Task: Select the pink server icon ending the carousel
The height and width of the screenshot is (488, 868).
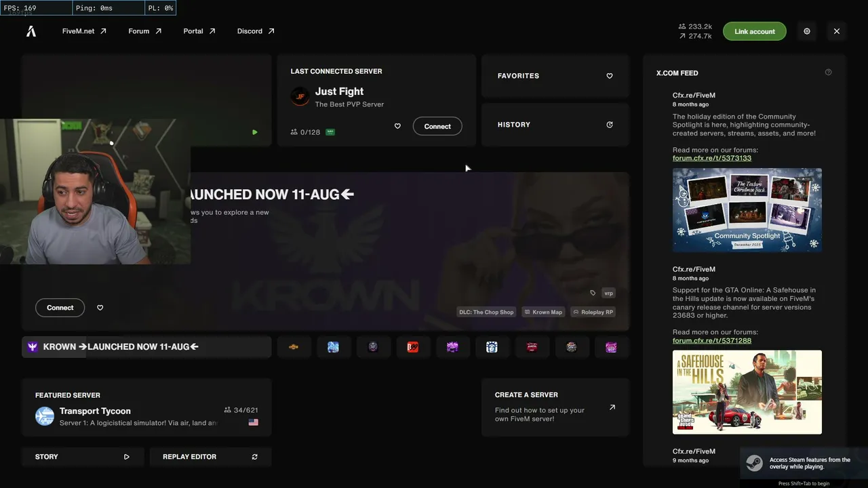Action: [x=611, y=347]
